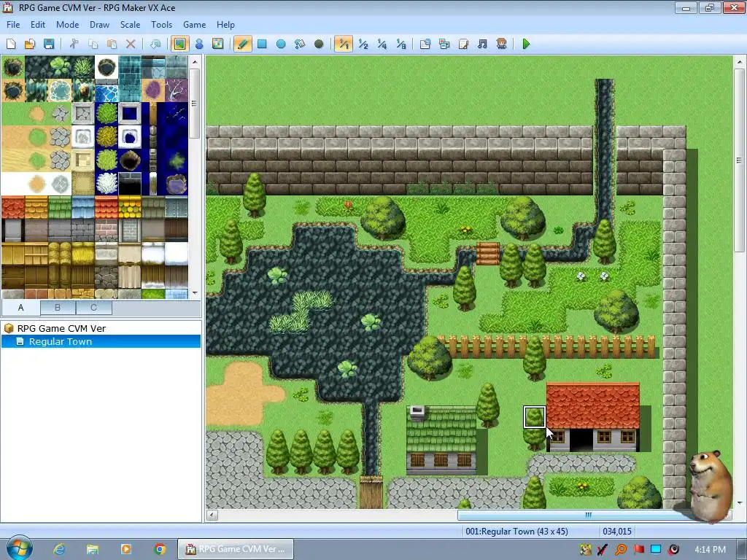Click the 034,015 coordinates in status bar

pyautogui.click(x=617, y=532)
